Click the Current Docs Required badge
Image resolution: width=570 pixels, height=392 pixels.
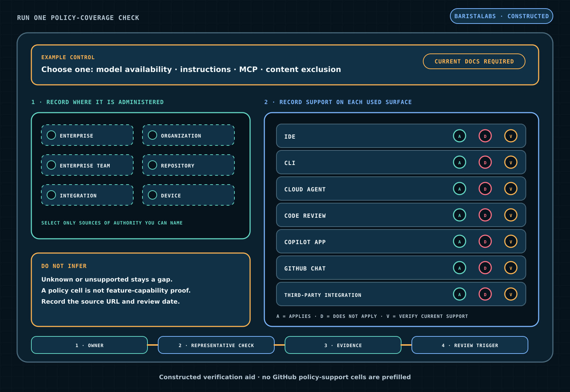click(x=474, y=61)
